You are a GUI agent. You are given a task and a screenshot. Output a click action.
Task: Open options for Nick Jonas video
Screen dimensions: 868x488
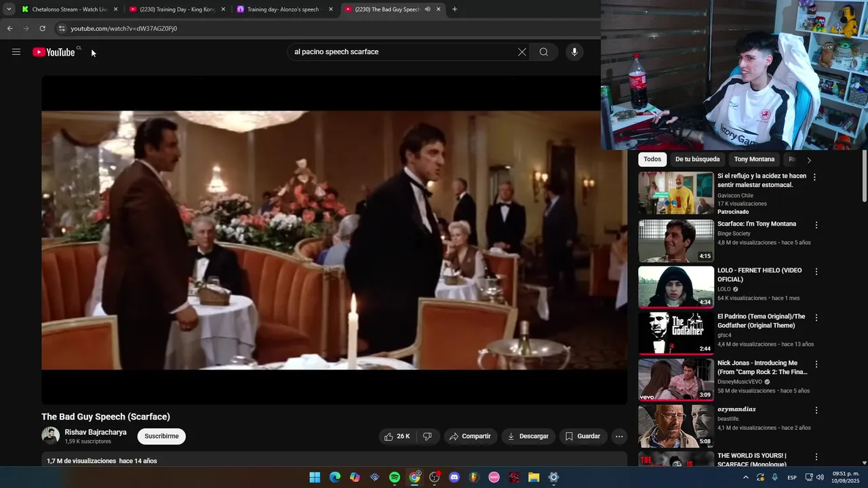point(816,364)
